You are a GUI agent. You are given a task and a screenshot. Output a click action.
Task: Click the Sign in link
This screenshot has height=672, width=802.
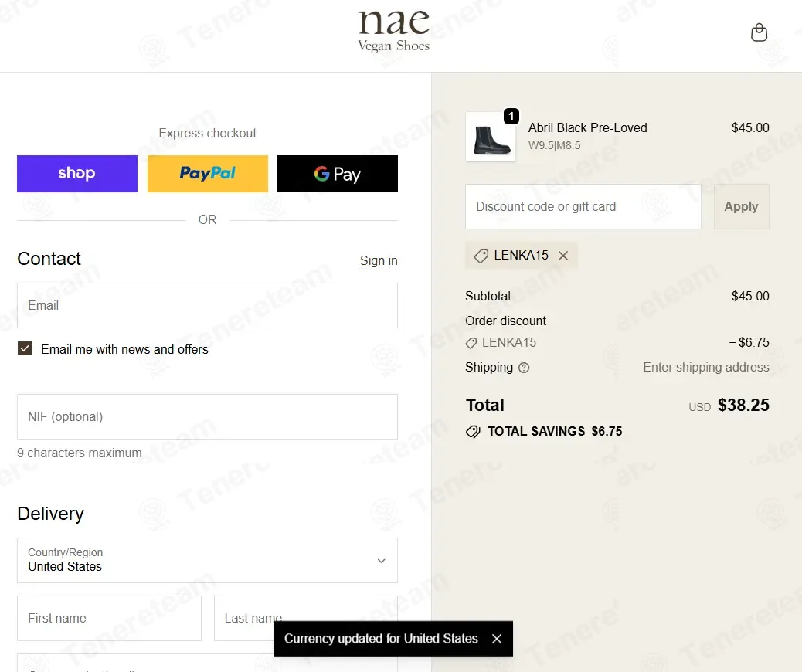379,260
